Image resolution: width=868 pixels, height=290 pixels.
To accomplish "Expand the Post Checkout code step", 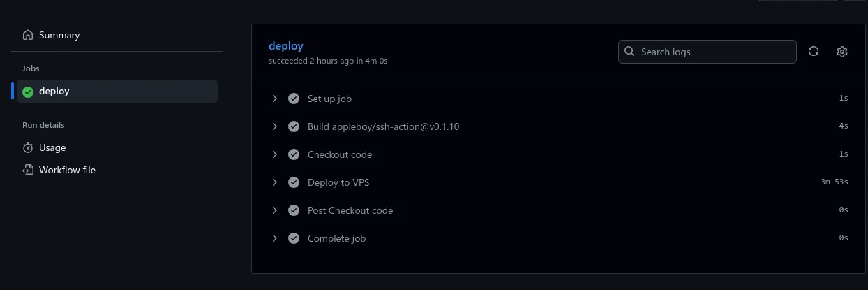I will point(275,210).
